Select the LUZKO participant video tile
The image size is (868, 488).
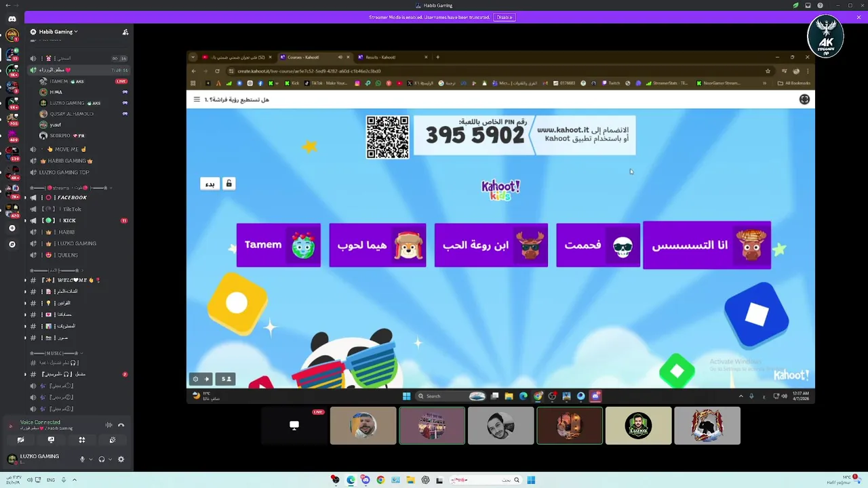pos(638,426)
